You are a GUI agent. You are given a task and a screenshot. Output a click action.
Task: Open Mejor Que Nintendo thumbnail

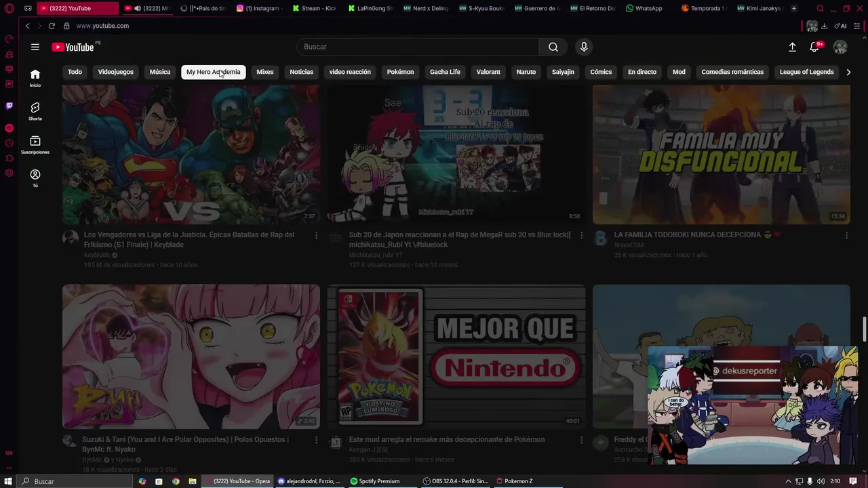(456, 357)
